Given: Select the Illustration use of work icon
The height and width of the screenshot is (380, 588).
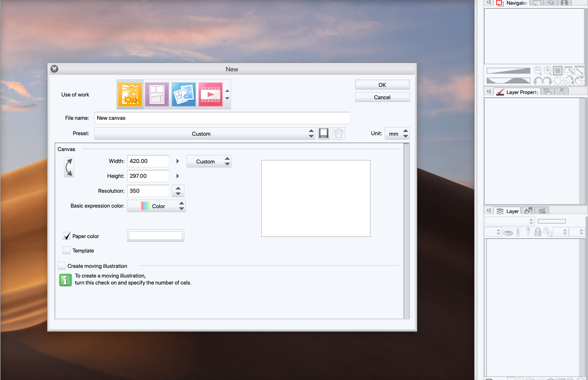Looking at the screenshot, I should coord(130,95).
